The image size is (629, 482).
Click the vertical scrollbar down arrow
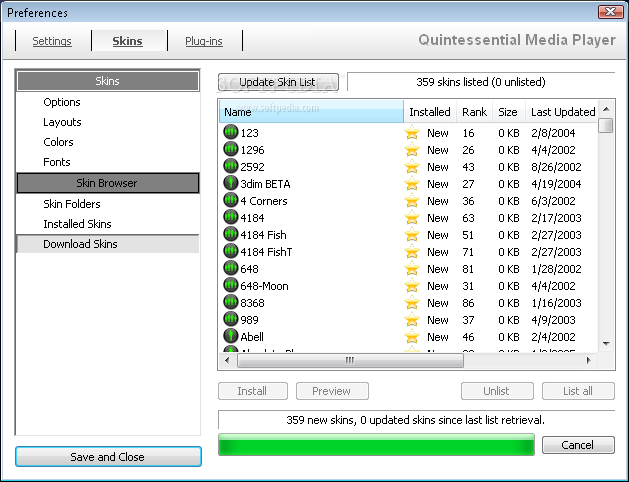pos(606,344)
